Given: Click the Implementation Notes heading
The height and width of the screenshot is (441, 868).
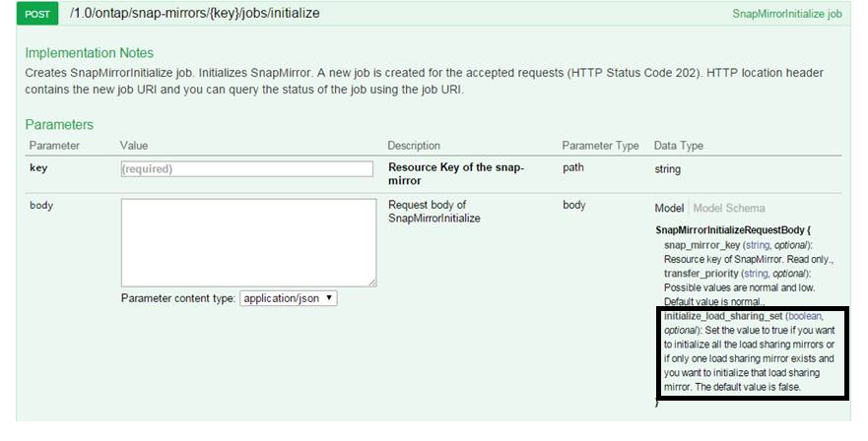Looking at the screenshot, I should (x=90, y=53).
